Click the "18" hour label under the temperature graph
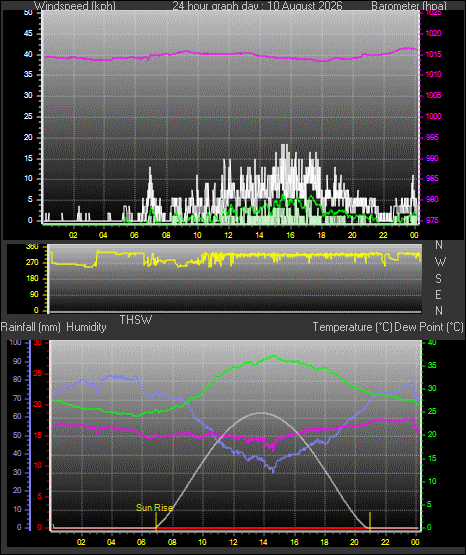 click(324, 542)
